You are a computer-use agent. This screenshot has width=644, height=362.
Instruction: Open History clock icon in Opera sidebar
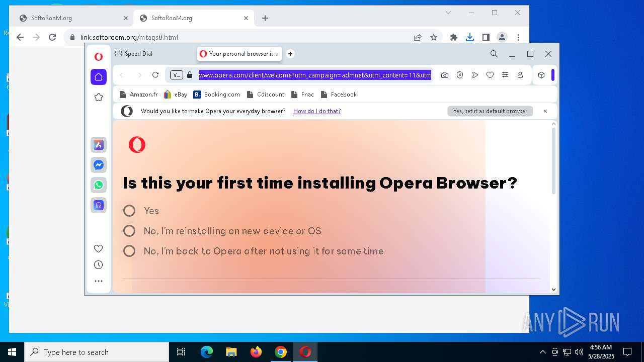pos(99,265)
